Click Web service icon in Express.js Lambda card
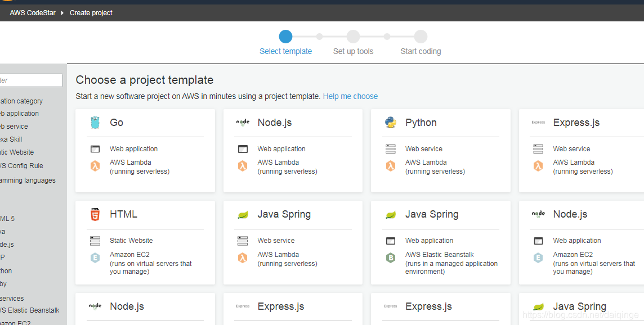Image resolution: width=644 pixels, height=325 pixels. tap(538, 149)
